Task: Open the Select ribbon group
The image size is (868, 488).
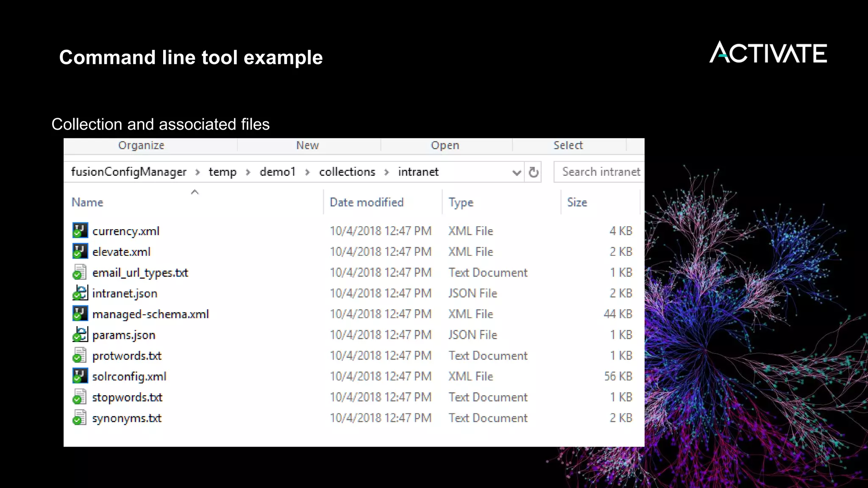Action: click(x=568, y=145)
